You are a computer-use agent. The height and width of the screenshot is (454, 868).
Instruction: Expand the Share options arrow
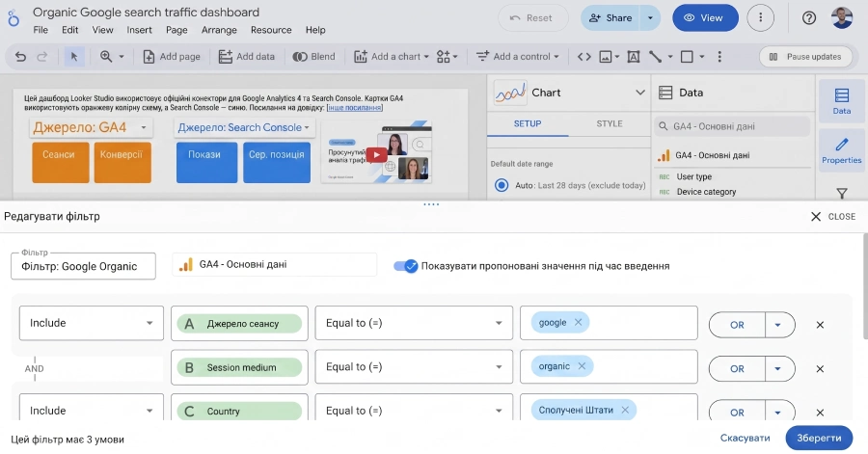point(650,18)
